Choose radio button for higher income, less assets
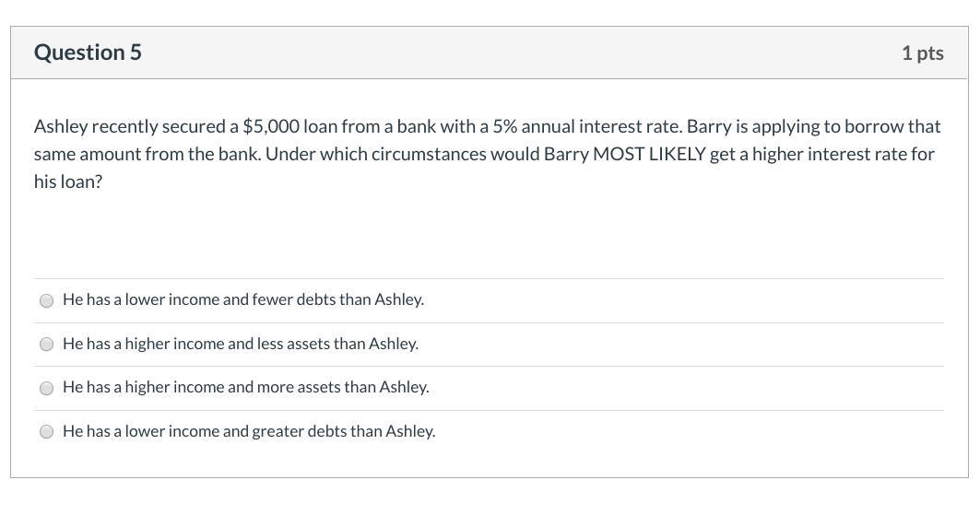Screen dimensions: 980x515 [46, 345]
